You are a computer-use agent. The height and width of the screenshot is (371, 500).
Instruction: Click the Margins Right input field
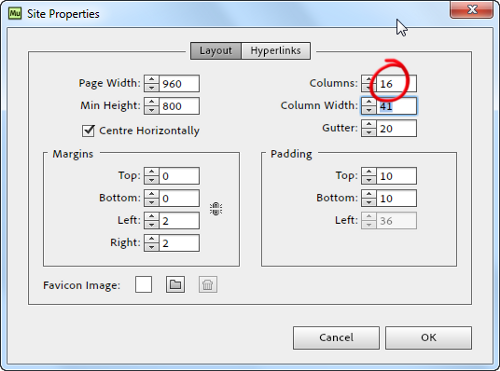click(x=179, y=243)
